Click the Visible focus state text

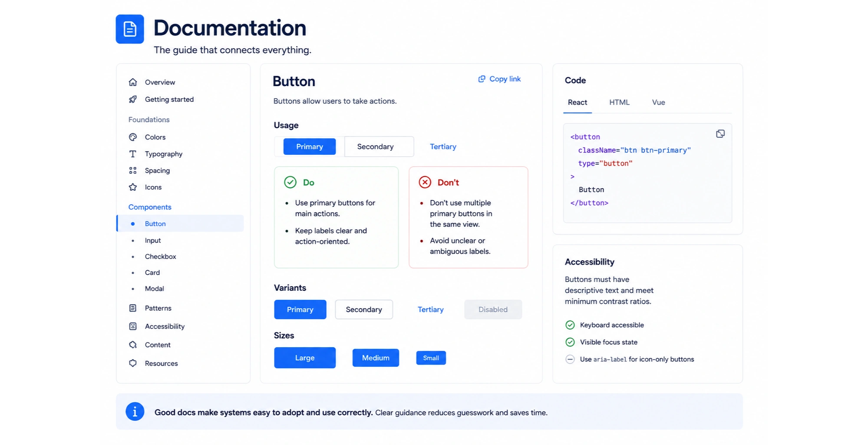point(609,342)
